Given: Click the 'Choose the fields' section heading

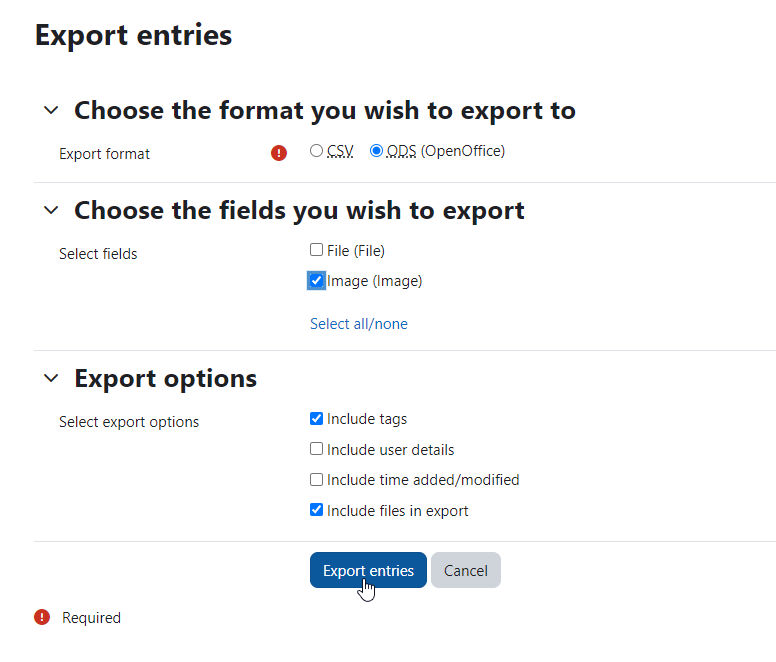Looking at the screenshot, I should click(299, 211).
